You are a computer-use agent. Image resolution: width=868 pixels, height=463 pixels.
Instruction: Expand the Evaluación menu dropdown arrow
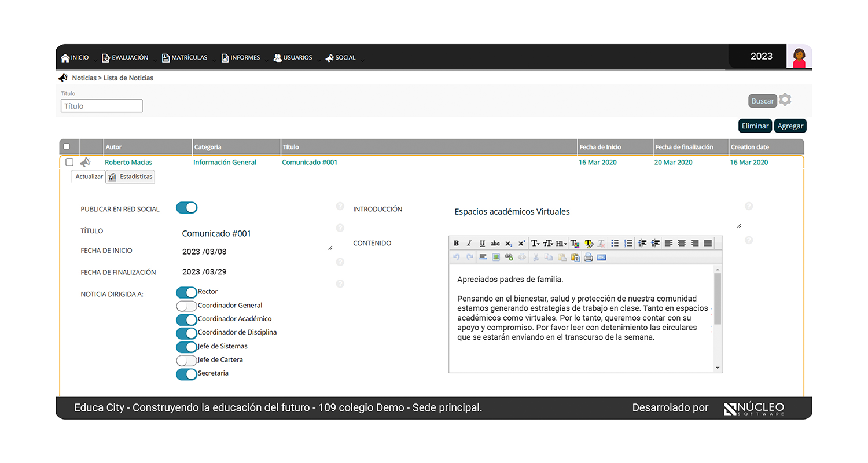click(x=155, y=60)
